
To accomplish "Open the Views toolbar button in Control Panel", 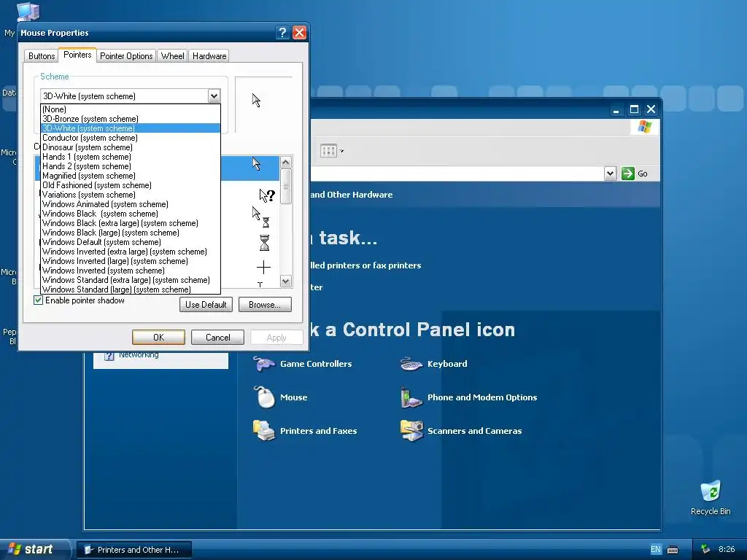I will point(332,152).
